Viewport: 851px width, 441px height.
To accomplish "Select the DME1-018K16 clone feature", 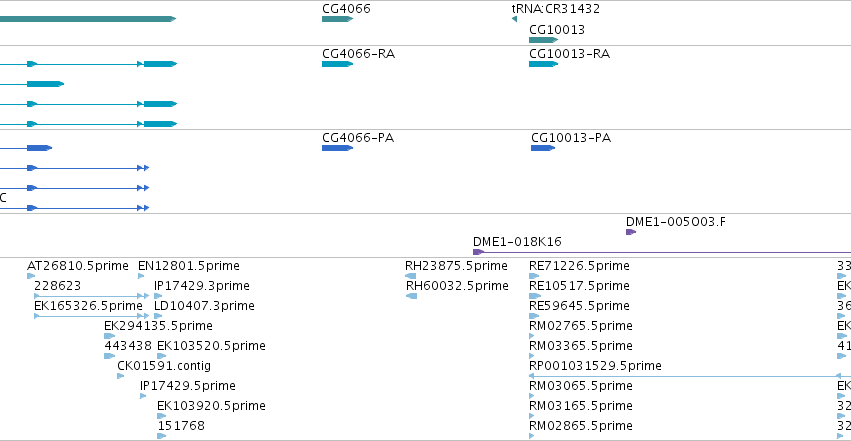I will point(662,252).
